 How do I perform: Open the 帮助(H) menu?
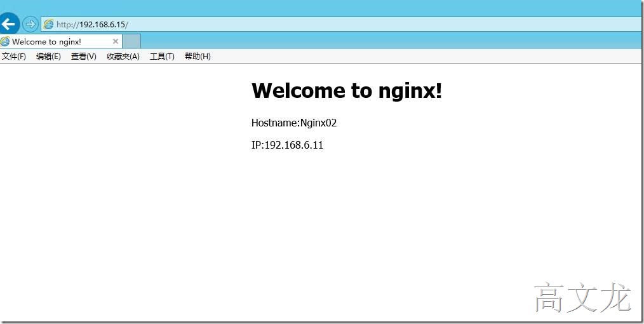[198, 57]
